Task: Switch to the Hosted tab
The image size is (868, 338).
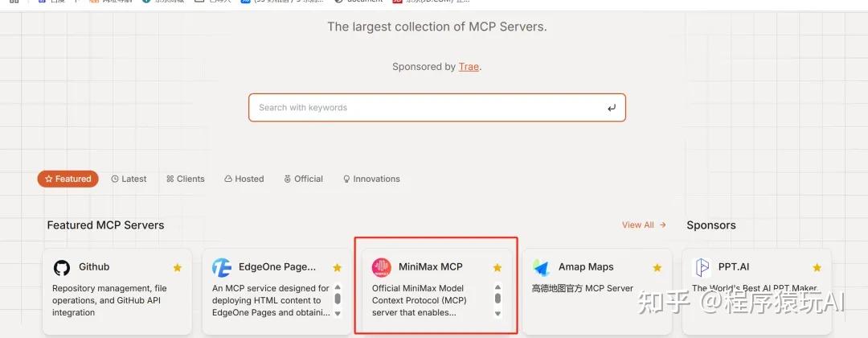Action: point(244,179)
